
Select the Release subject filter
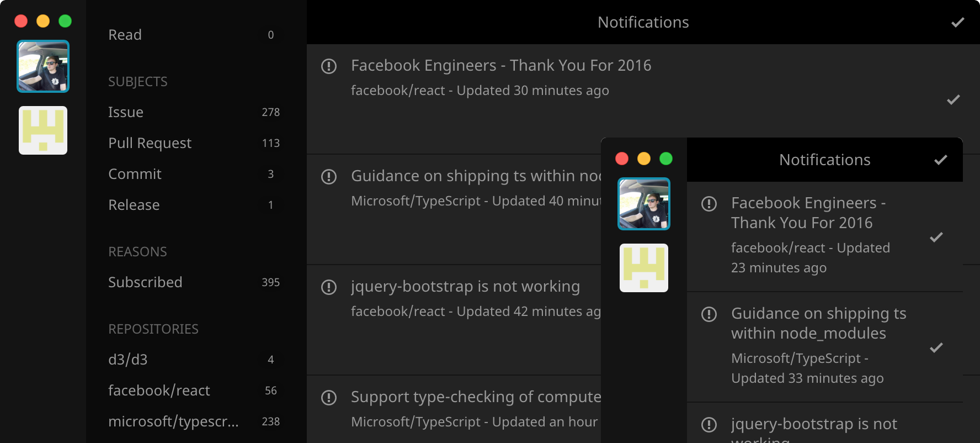pos(196,205)
